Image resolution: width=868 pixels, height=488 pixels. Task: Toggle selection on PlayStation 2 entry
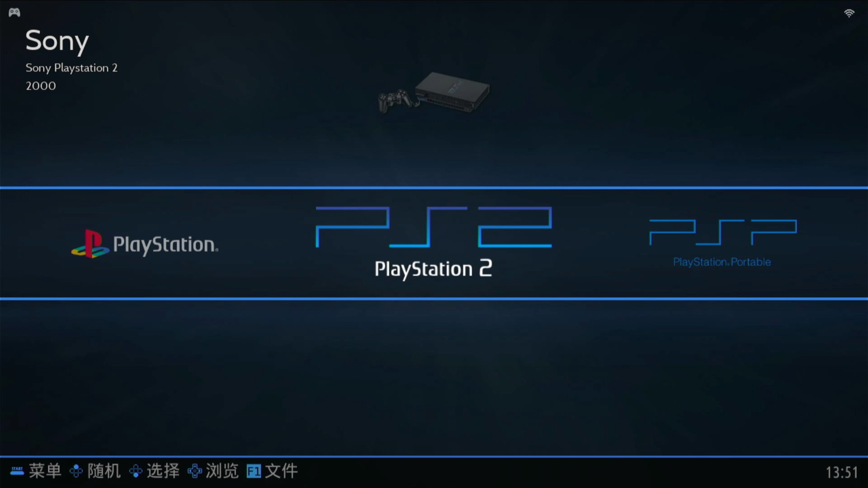pos(434,243)
